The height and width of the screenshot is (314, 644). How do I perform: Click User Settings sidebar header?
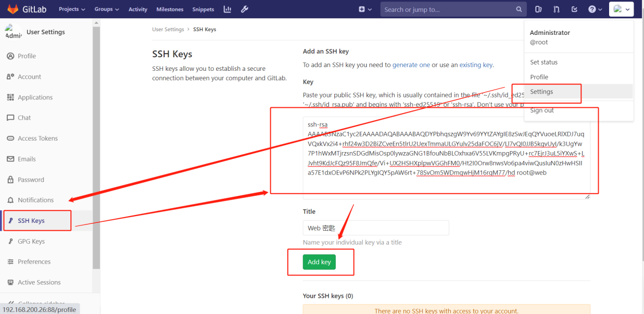coord(46,32)
